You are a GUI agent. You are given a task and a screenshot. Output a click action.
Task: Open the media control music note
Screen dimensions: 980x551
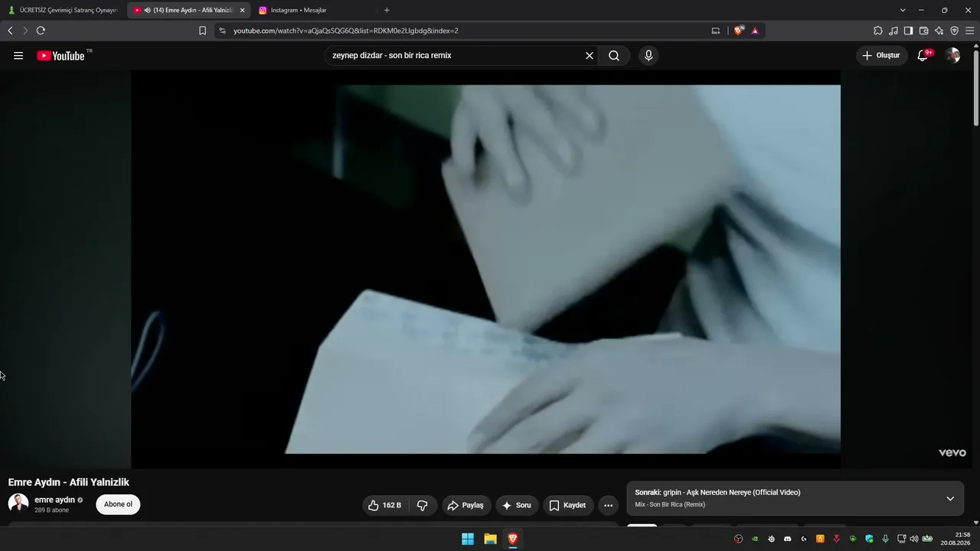coord(893,31)
